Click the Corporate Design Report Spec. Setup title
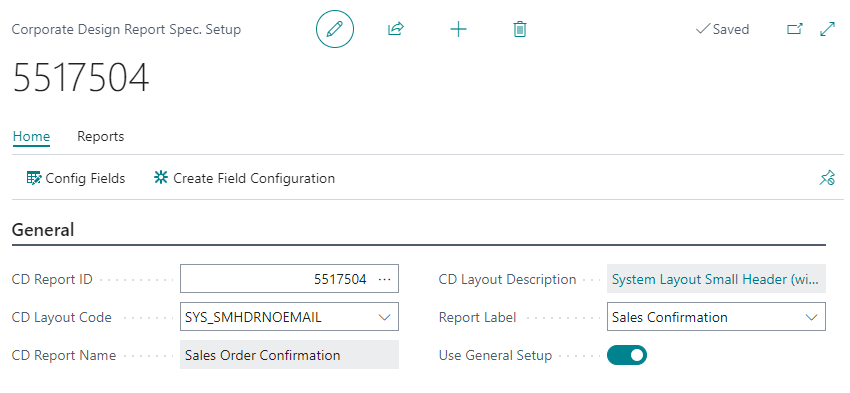 [126, 29]
